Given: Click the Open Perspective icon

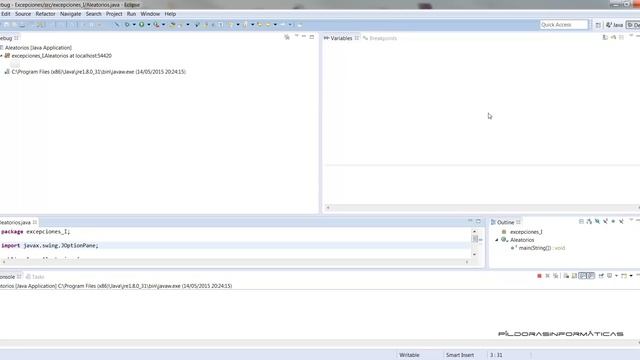Looking at the screenshot, I should (598, 25).
